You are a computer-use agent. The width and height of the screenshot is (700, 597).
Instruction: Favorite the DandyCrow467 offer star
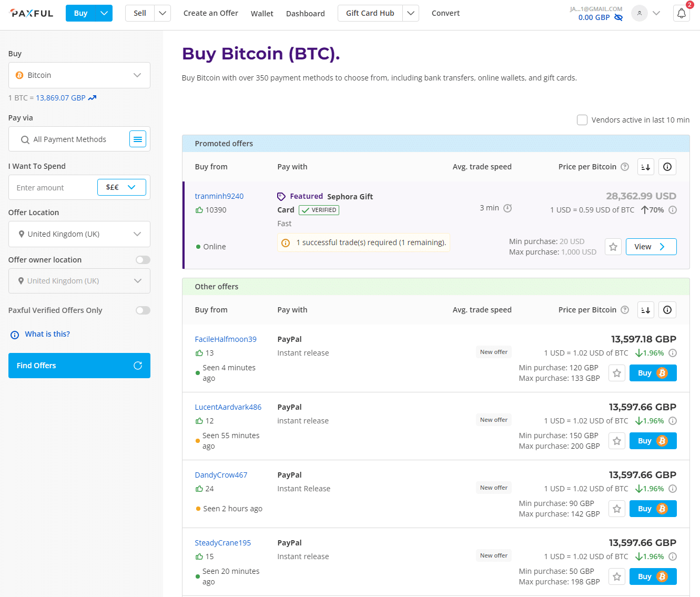617,509
